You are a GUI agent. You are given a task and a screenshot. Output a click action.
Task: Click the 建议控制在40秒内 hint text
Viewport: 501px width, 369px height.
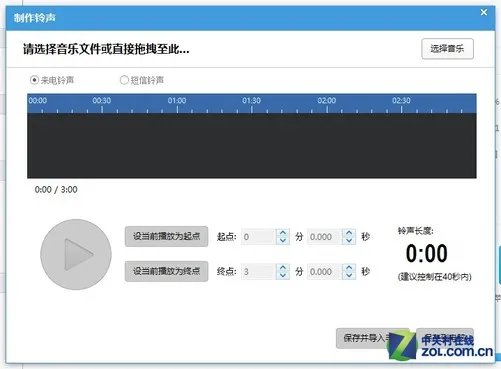point(434,277)
